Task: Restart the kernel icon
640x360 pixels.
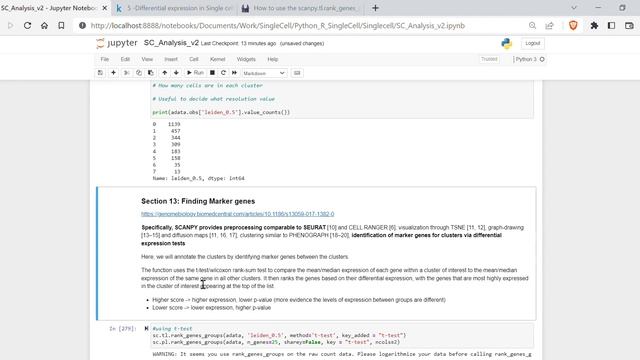Action: pyautogui.click(x=223, y=73)
